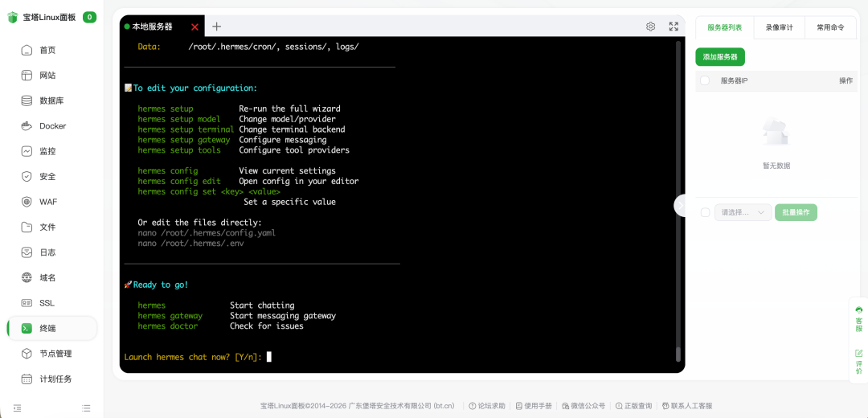Open the 文件 folder icon
This screenshot has width=868, height=418.
(x=27, y=227)
